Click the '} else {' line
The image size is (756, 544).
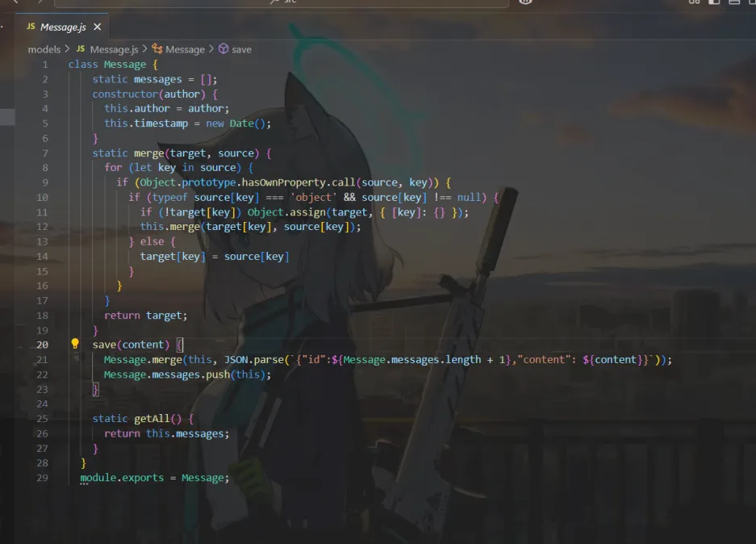(152, 241)
